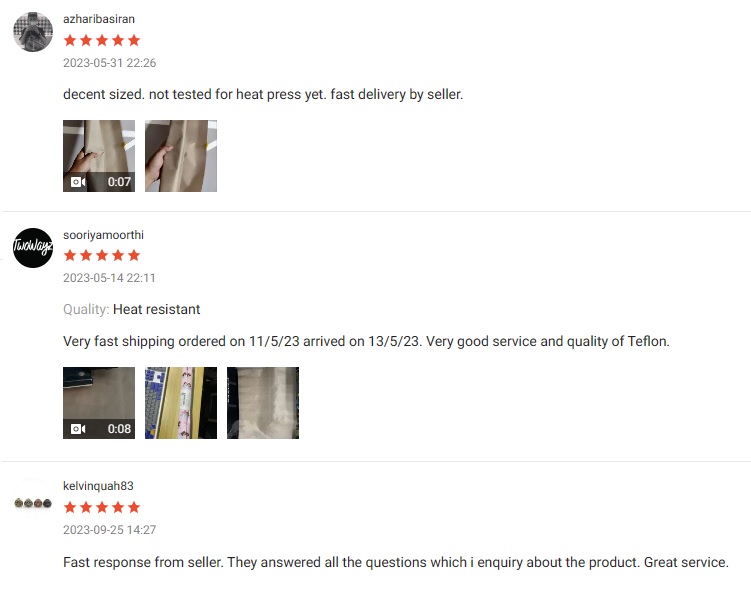Open the azharibasiran username link
This screenshot has width=751, height=603.
[99, 19]
